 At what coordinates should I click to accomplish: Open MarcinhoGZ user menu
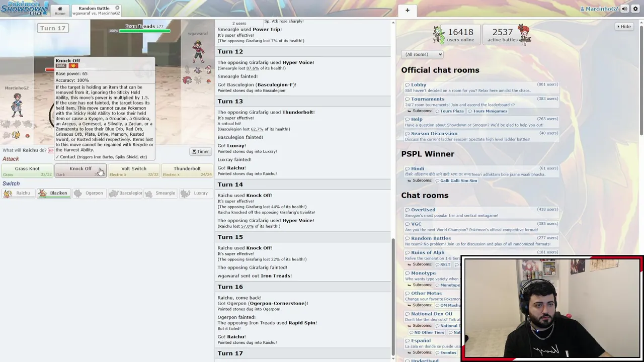[599, 9]
